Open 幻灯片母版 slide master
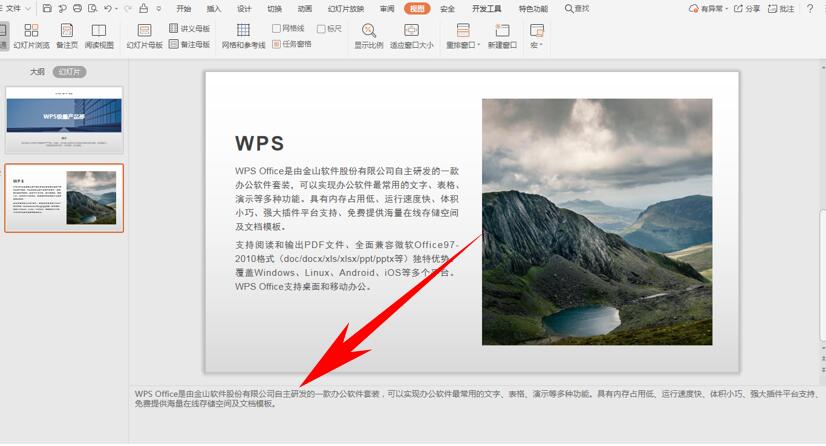 (x=144, y=36)
